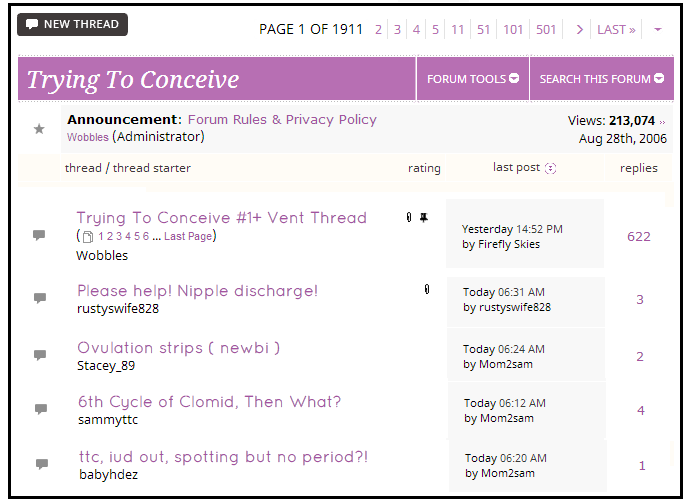Open page 501 of thread list
The height and width of the screenshot is (500, 684).
(x=546, y=30)
